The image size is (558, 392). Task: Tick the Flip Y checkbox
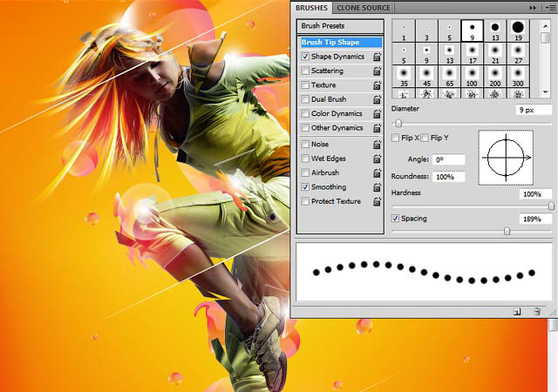[425, 138]
